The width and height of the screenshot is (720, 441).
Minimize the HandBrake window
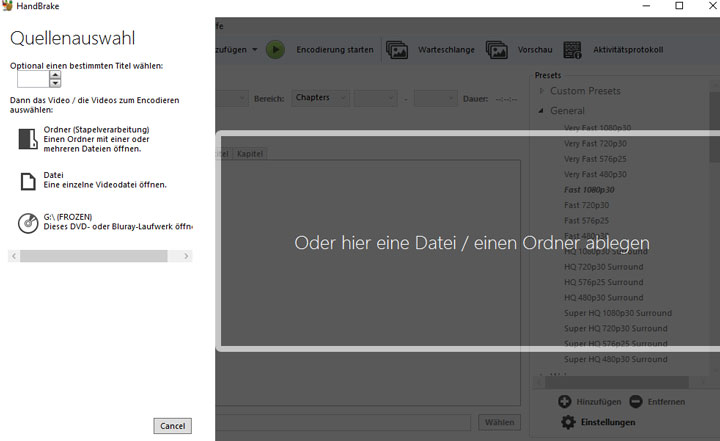[646, 6]
